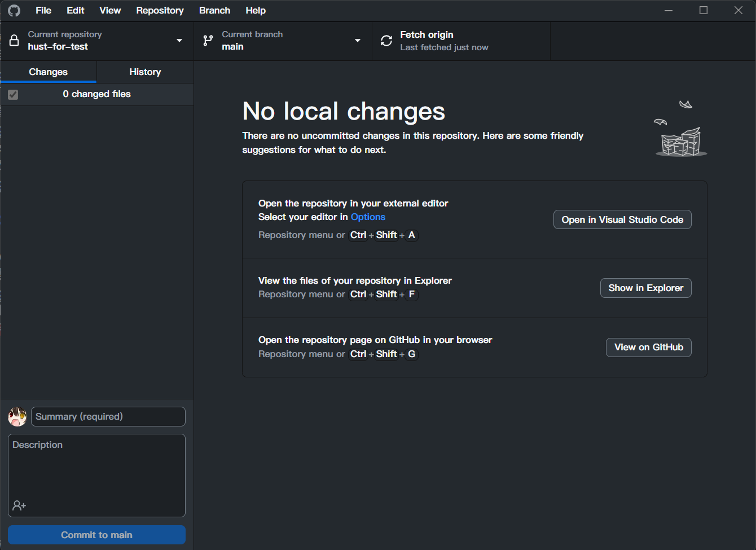This screenshot has width=756, height=550.
Task: Click the user avatar beside Summary field
Action: tap(17, 417)
